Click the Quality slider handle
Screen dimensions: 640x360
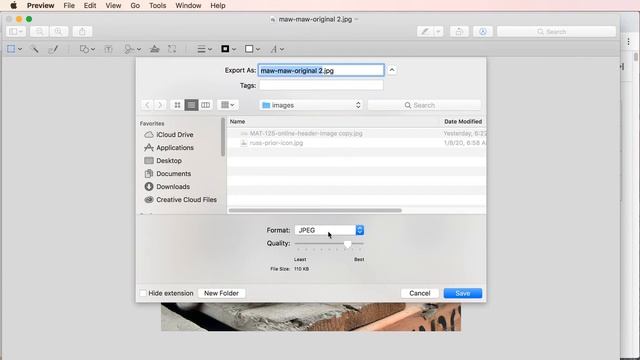click(x=347, y=244)
